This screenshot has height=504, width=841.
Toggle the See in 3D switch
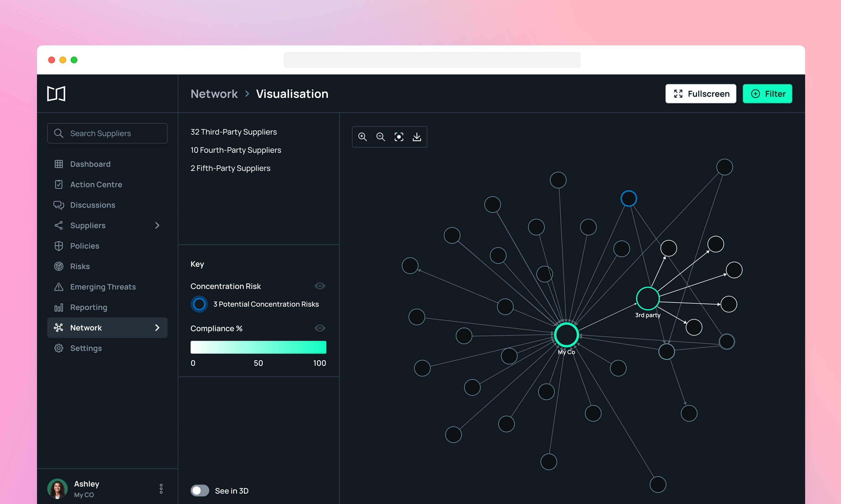pos(200,490)
